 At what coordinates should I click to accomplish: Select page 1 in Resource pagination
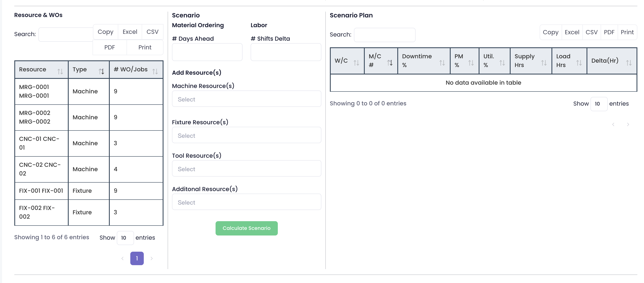(x=137, y=259)
